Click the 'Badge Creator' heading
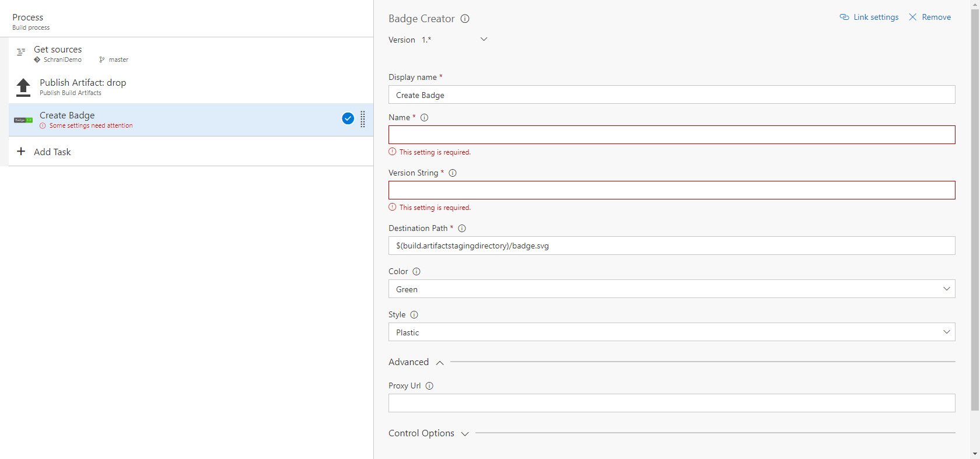The image size is (980, 459). (x=422, y=19)
